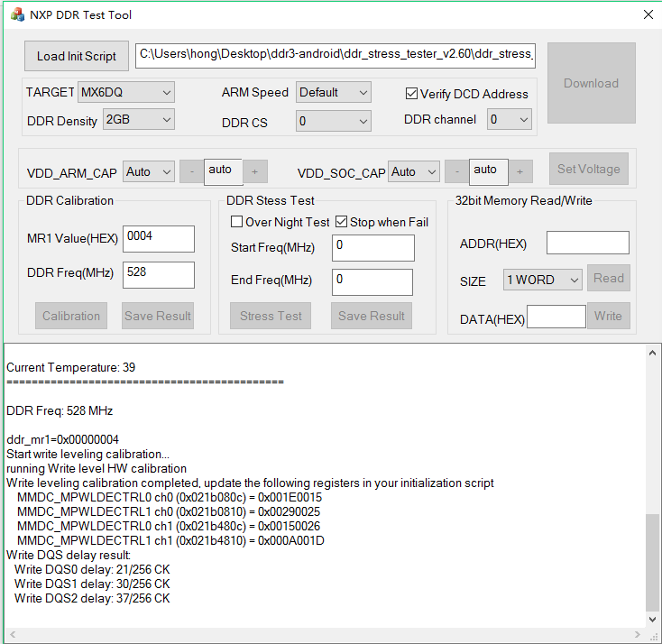Click the log scrollbar down arrow

(652, 620)
